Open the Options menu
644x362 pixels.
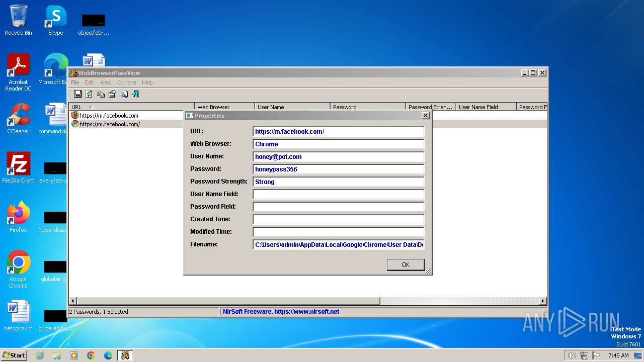point(127,82)
